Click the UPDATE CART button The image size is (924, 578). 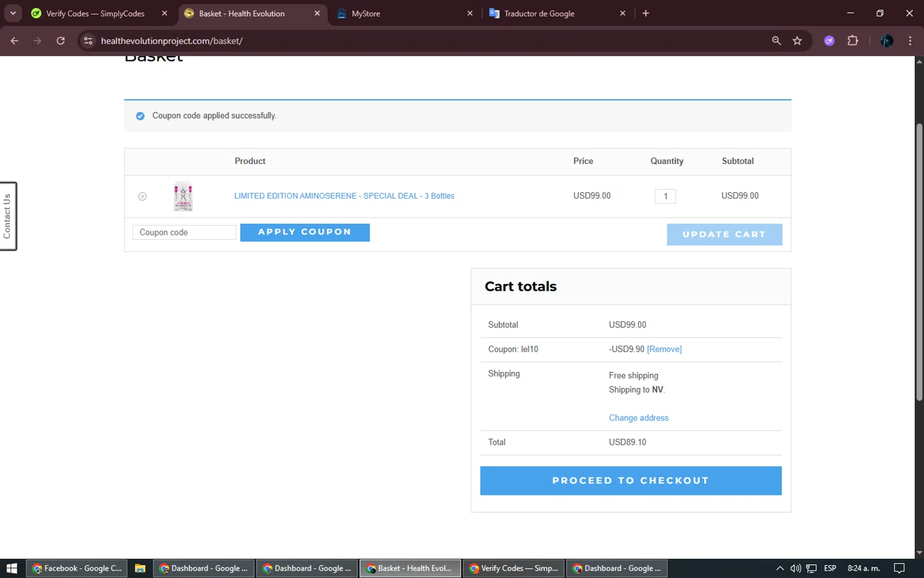(724, 234)
